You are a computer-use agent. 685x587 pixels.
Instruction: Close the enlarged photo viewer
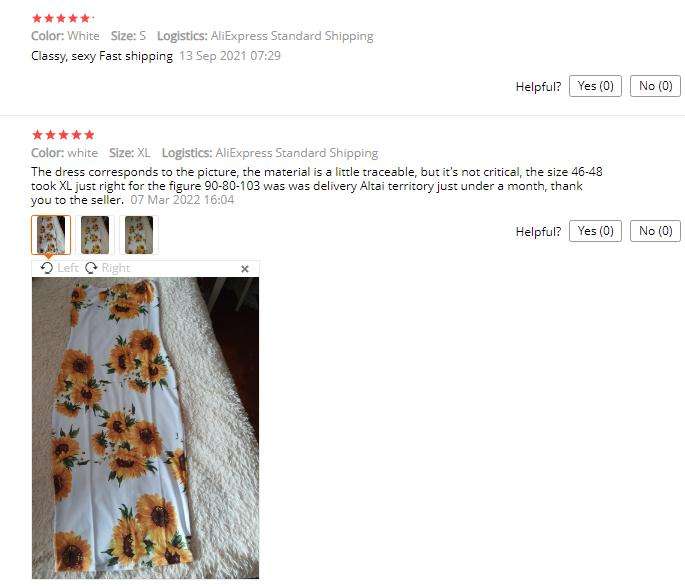(245, 269)
